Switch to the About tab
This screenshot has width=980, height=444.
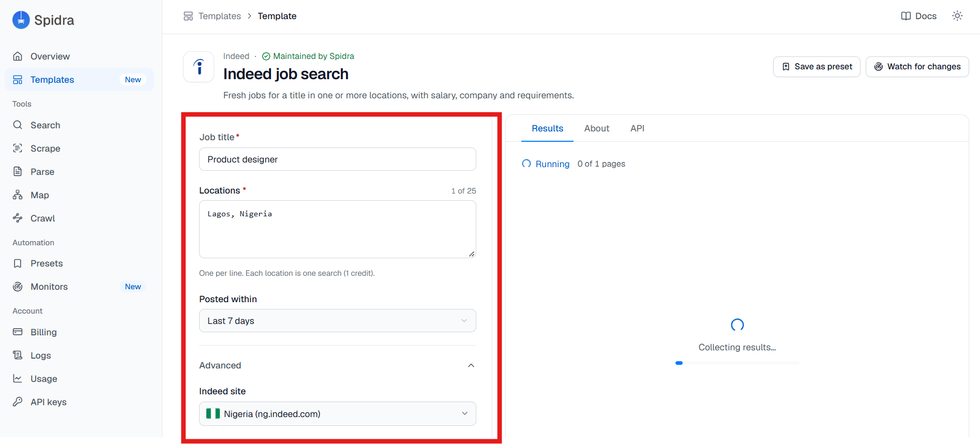coord(597,128)
